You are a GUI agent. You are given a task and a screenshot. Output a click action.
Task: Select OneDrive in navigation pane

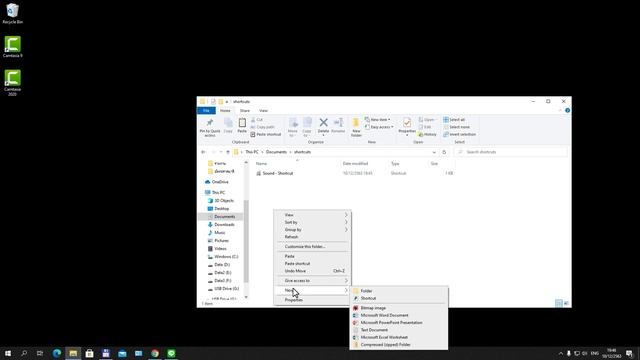[x=220, y=182]
